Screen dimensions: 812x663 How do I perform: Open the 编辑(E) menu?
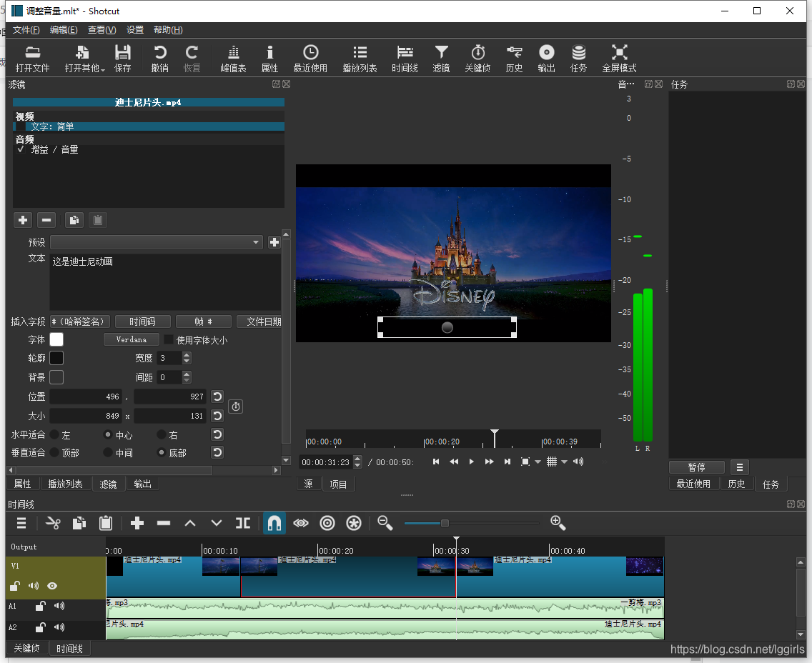64,30
